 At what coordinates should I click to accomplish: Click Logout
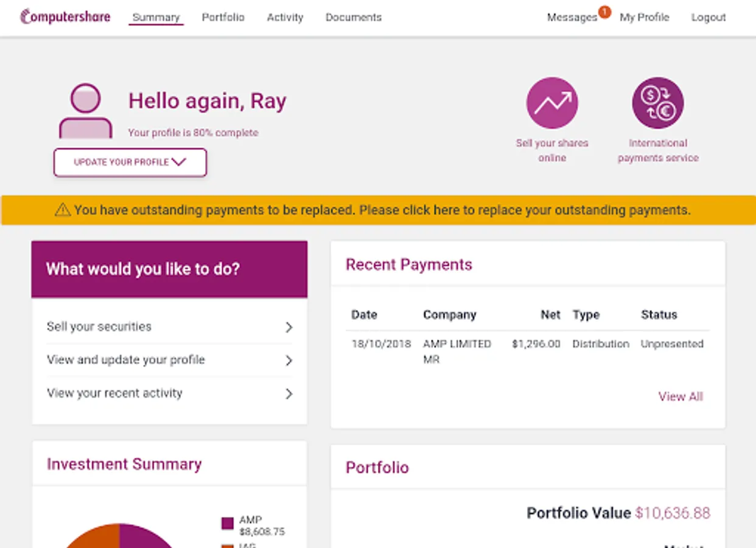coord(708,18)
